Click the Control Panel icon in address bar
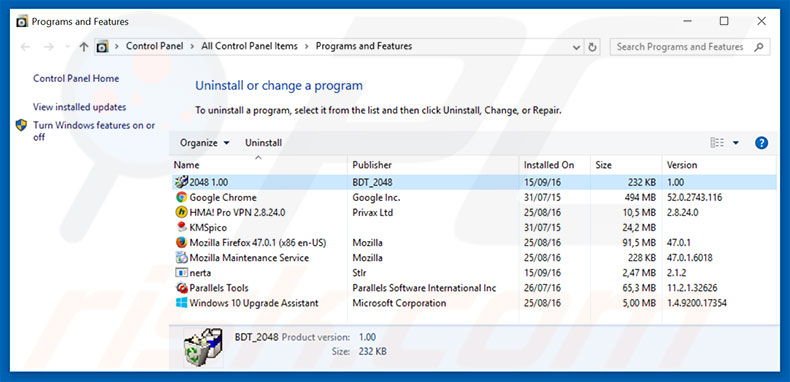 (103, 47)
